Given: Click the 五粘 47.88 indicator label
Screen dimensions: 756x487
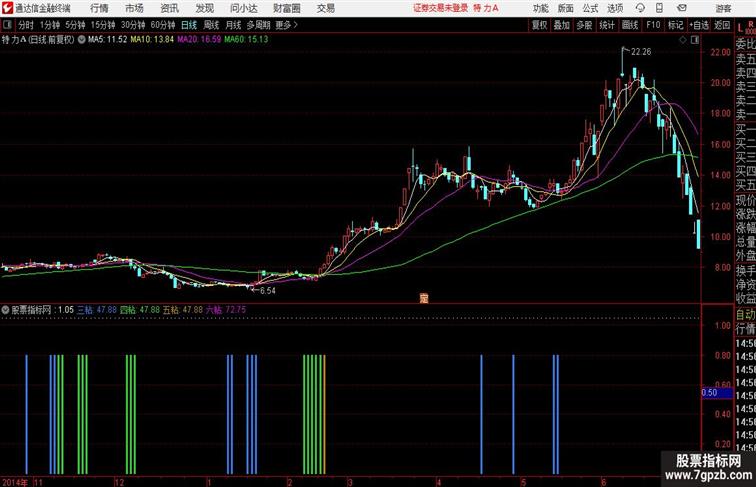Looking at the screenshot, I should (183, 310).
